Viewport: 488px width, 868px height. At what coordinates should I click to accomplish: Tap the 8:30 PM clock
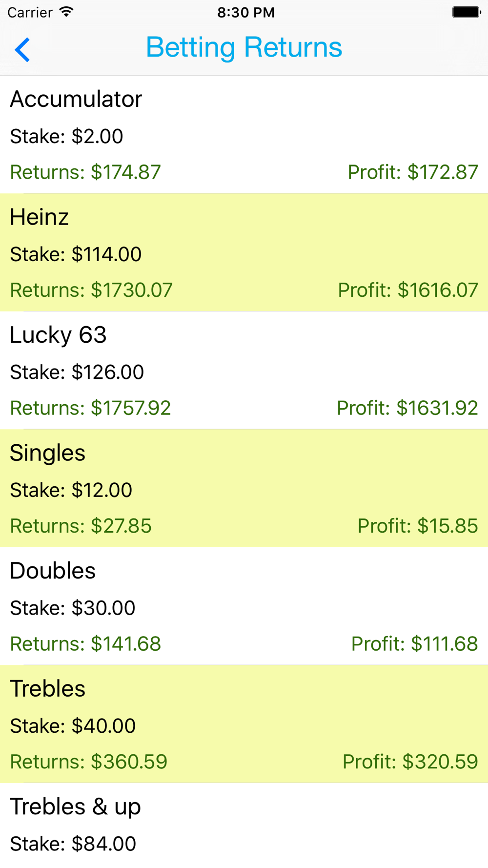click(246, 12)
